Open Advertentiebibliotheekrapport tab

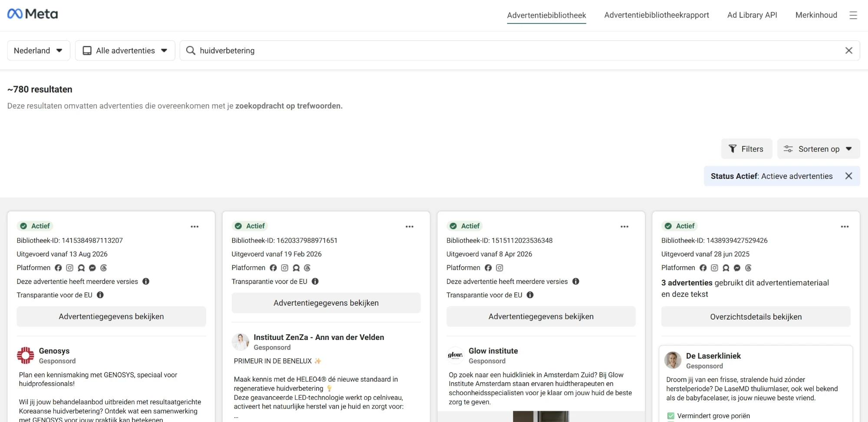pyautogui.click(x=657, y=15)
